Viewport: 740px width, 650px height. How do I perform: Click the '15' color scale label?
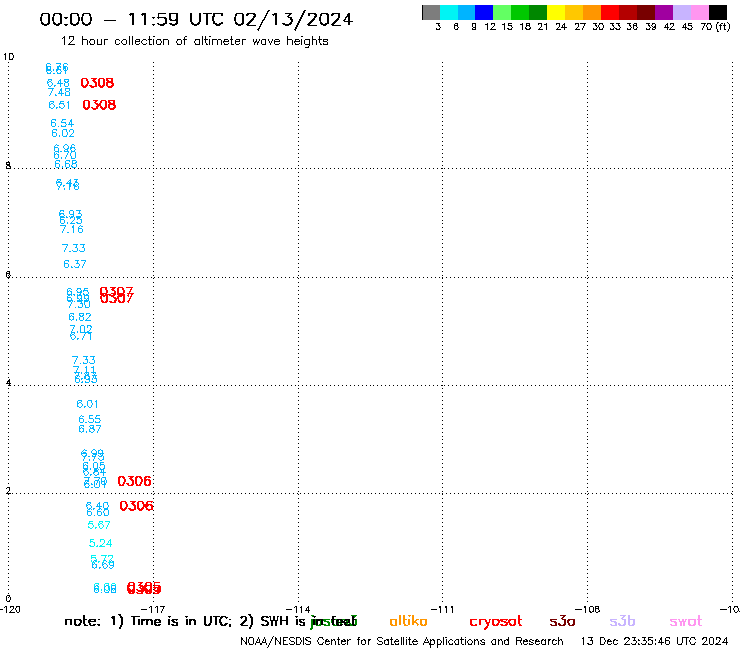pyautogui.click(x=507, y=27)
